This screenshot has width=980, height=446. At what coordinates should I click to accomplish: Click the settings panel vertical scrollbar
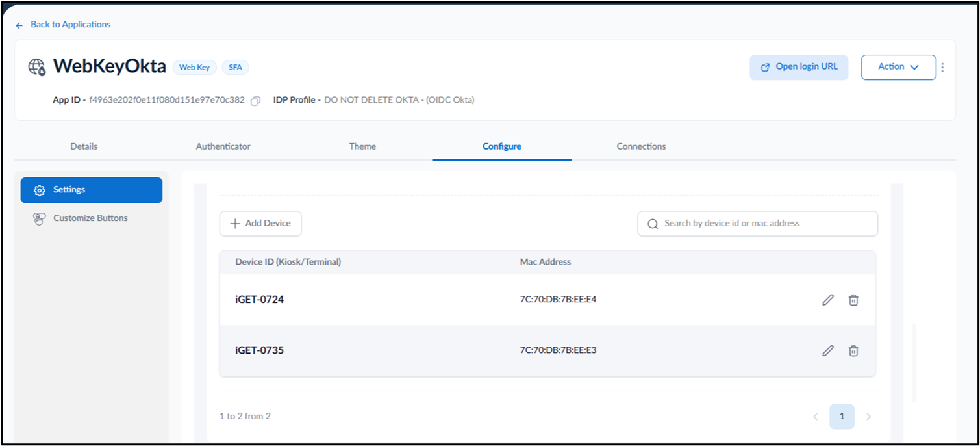(914, 363)
